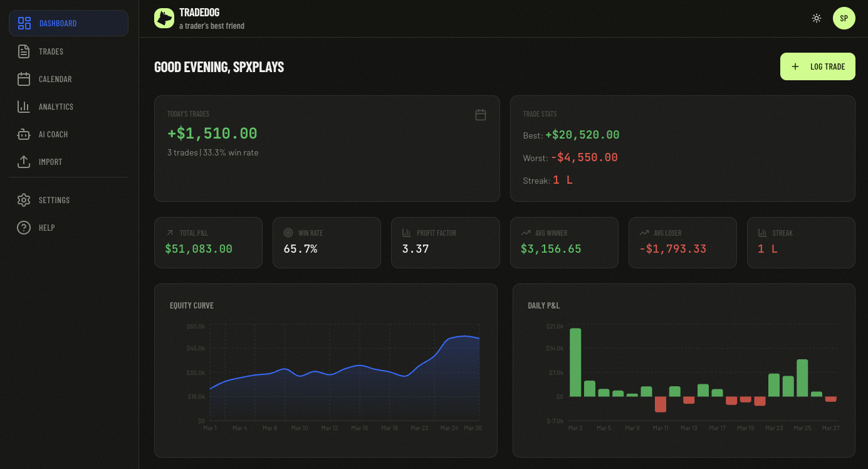Screen dimensions: 868x469
Task: Click the red Mar 11 loss bar
Action: tap(660, 404)
